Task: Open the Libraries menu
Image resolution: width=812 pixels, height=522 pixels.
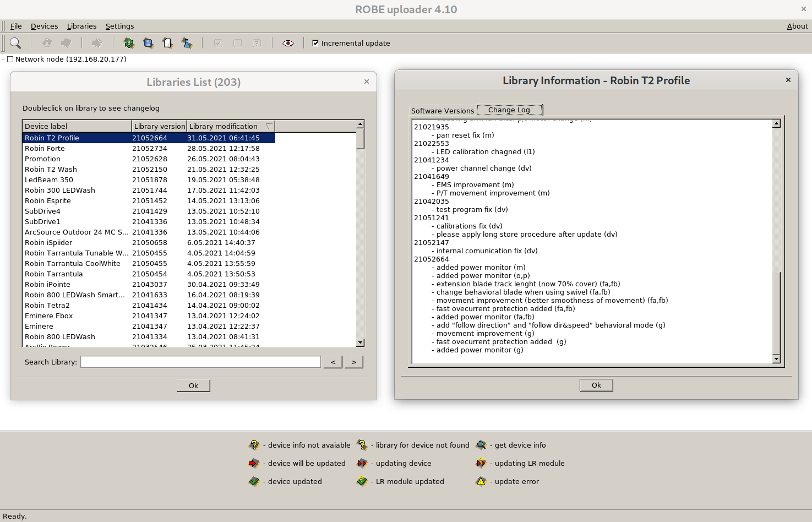Action: click(81, 26)
